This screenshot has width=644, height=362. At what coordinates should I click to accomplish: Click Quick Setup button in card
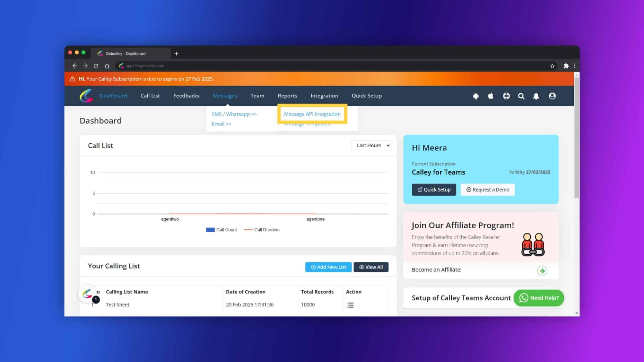click(434, 190)
